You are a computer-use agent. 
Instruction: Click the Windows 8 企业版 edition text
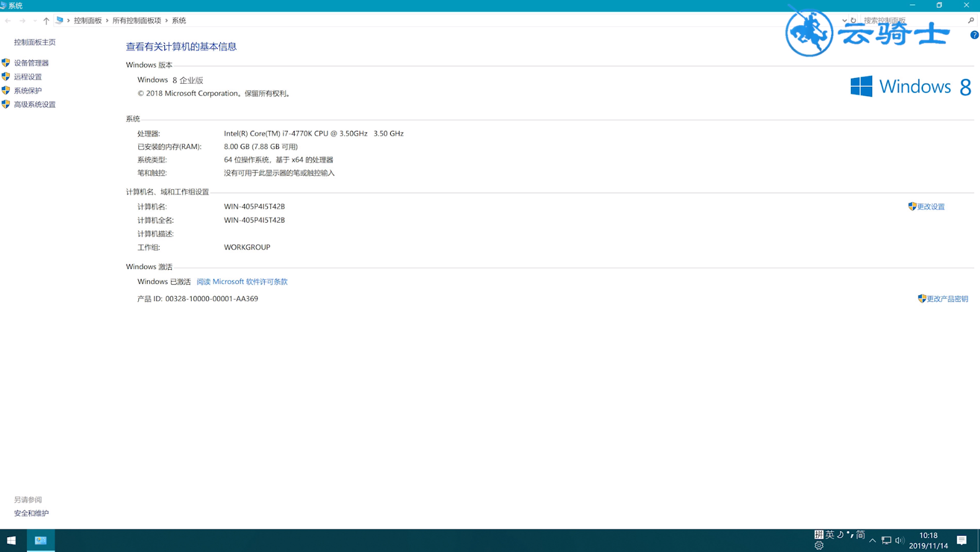coord(171,80)
